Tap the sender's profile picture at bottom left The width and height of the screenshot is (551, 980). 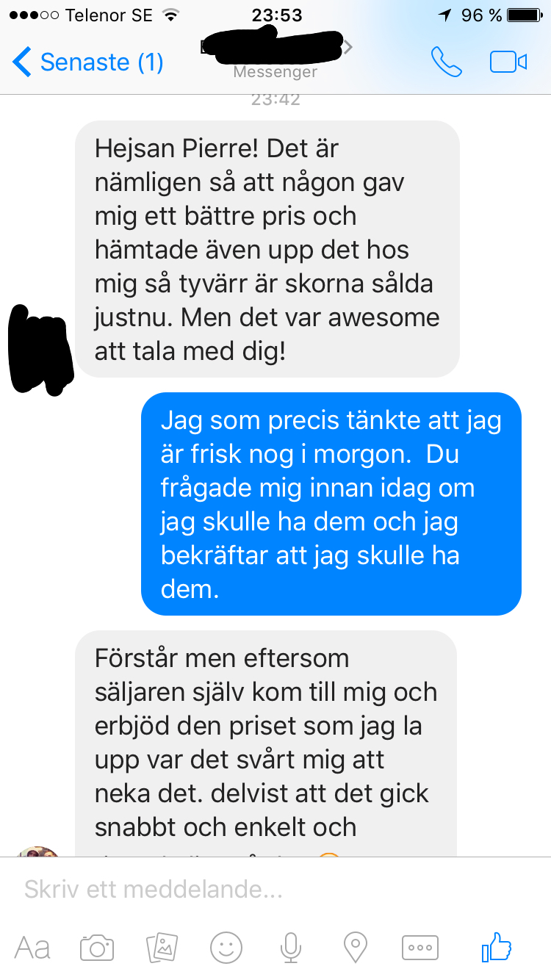point(37,852)
